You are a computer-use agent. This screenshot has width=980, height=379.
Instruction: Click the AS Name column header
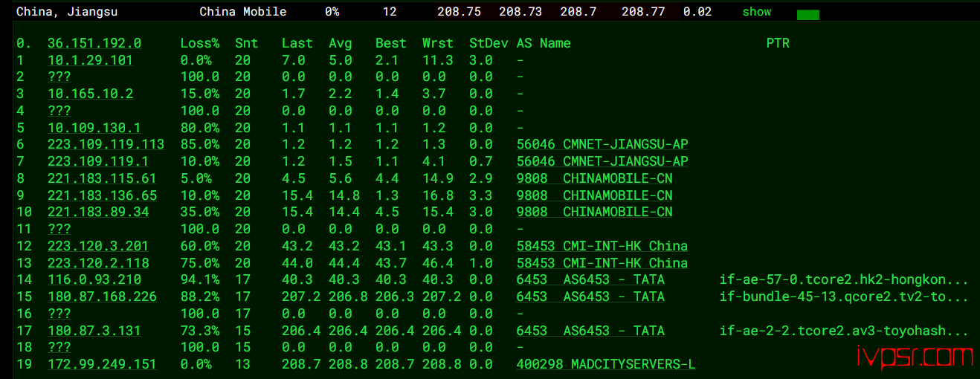[x=544, y=43]
